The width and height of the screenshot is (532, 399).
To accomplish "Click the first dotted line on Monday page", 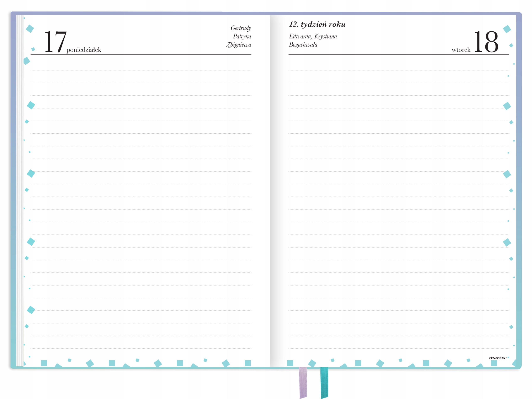I will [x=141, y=70].
